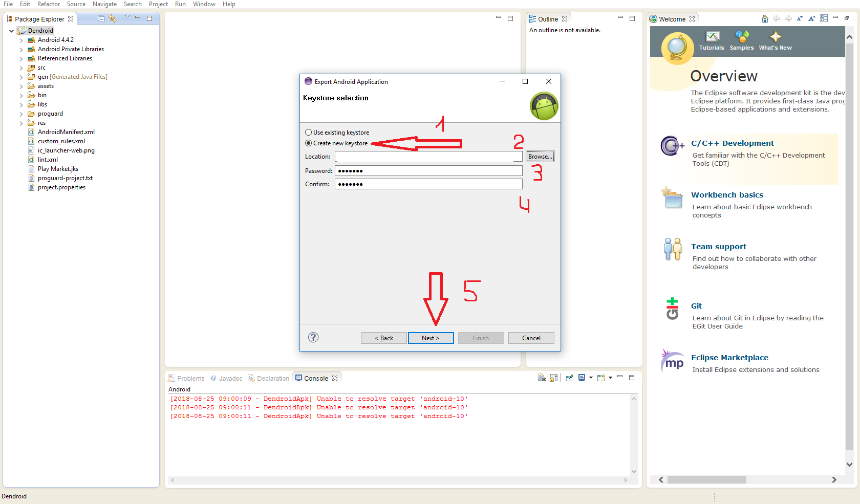The width and height of the screenshot is (860, 504).
Task: Toggle Scroll Lock in the Console toolbar
Action: [553, 378]
